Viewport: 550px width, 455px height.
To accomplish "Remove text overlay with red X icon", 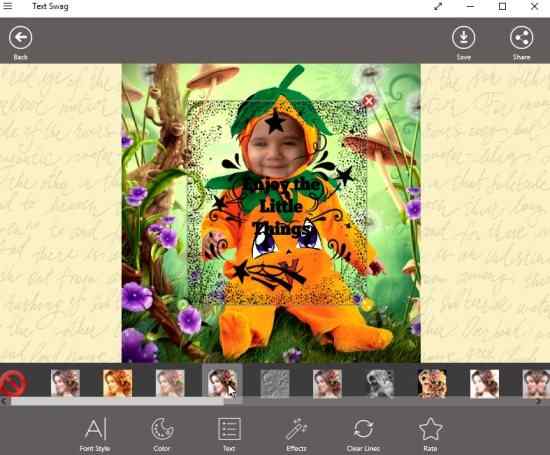I will pyautogui.click(x=369, y=101).
